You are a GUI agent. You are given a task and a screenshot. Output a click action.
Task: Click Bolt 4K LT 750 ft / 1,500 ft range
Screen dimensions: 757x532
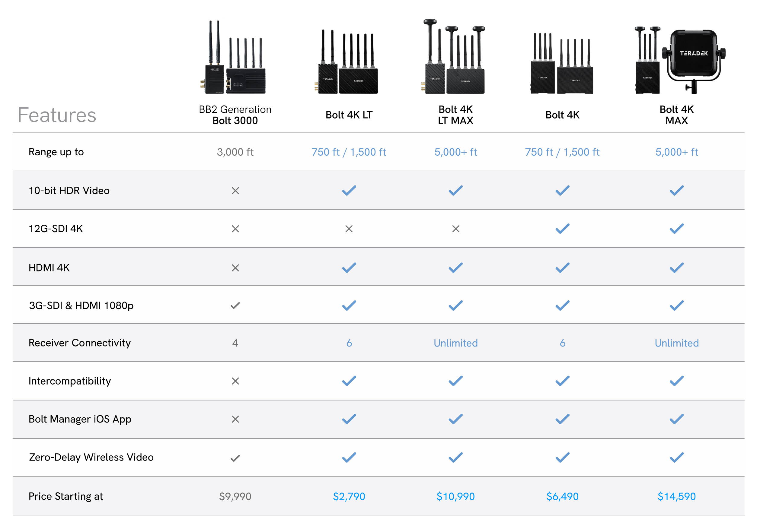click(349, 152)
